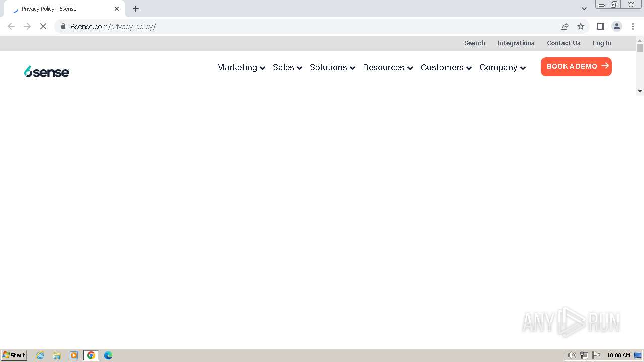Close the Privacy Policy tab

coord(117,9)
